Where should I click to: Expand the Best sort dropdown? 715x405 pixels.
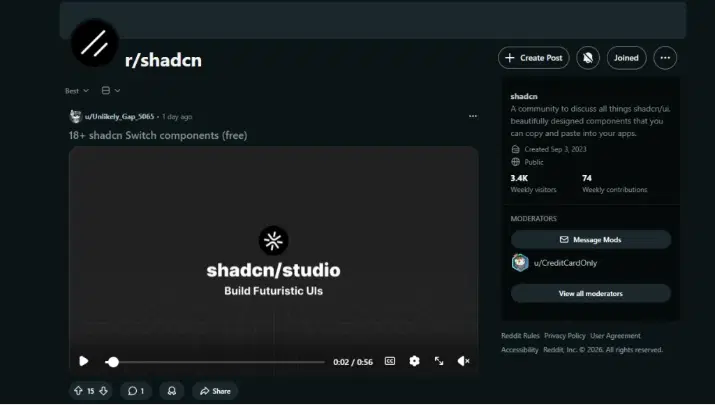tap(77, 91)
